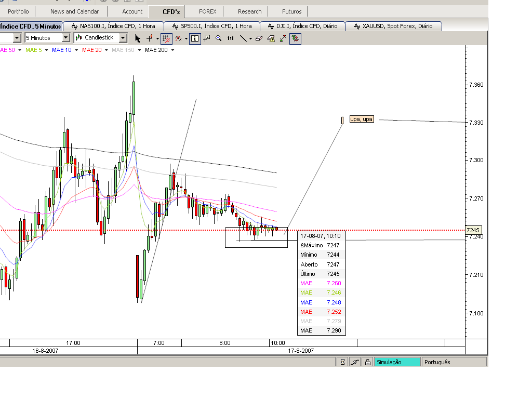532x399 pixels.
Task: Click the MAE 5 label
Action: click(34, 50)
